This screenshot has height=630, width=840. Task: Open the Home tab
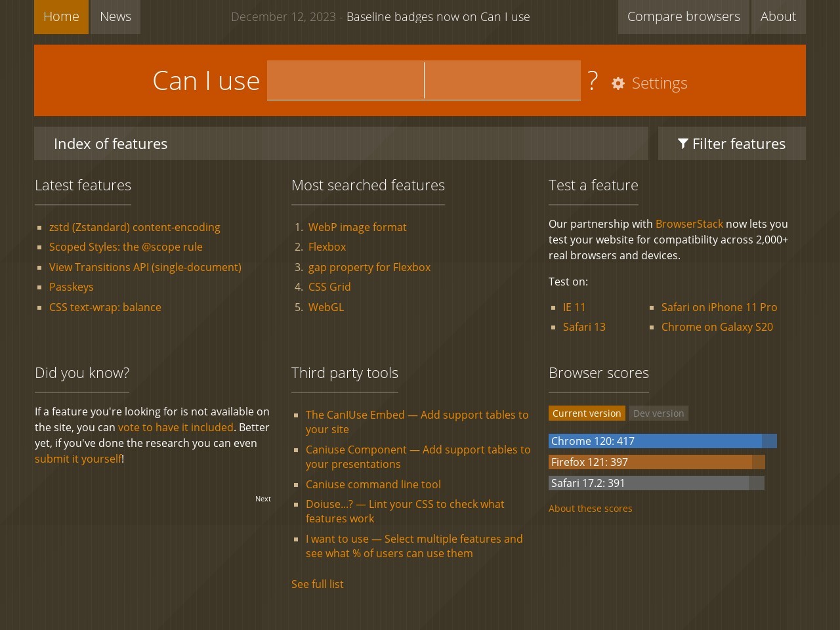pyautogui.click(x=61, y=16)
